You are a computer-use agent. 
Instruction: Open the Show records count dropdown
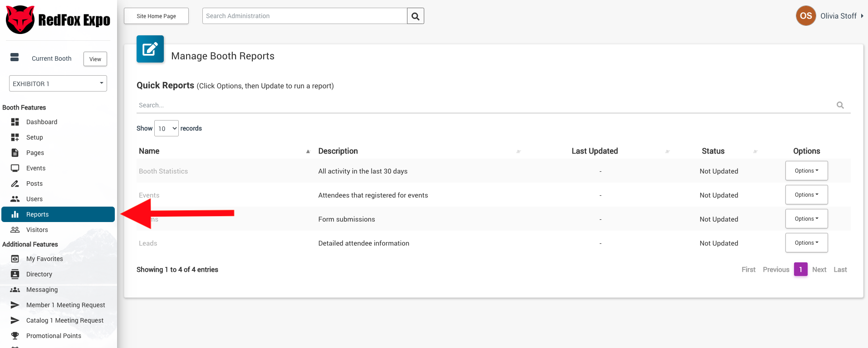(x=167, y=128)
